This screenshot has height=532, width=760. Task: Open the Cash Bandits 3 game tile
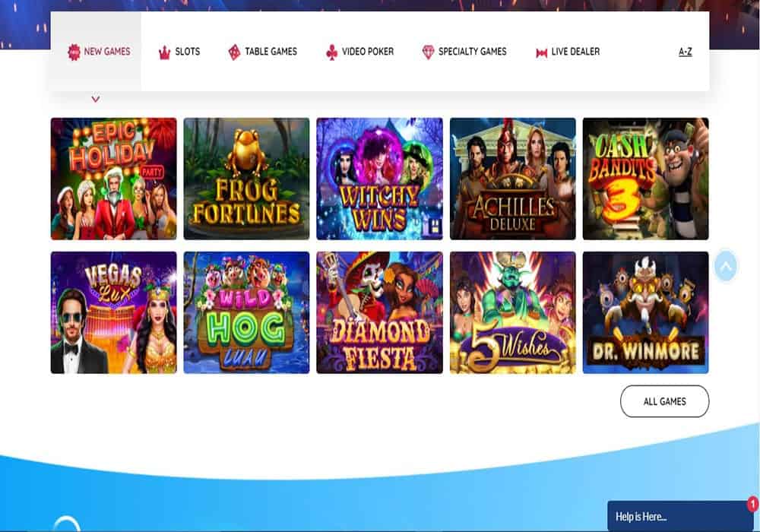645,179
